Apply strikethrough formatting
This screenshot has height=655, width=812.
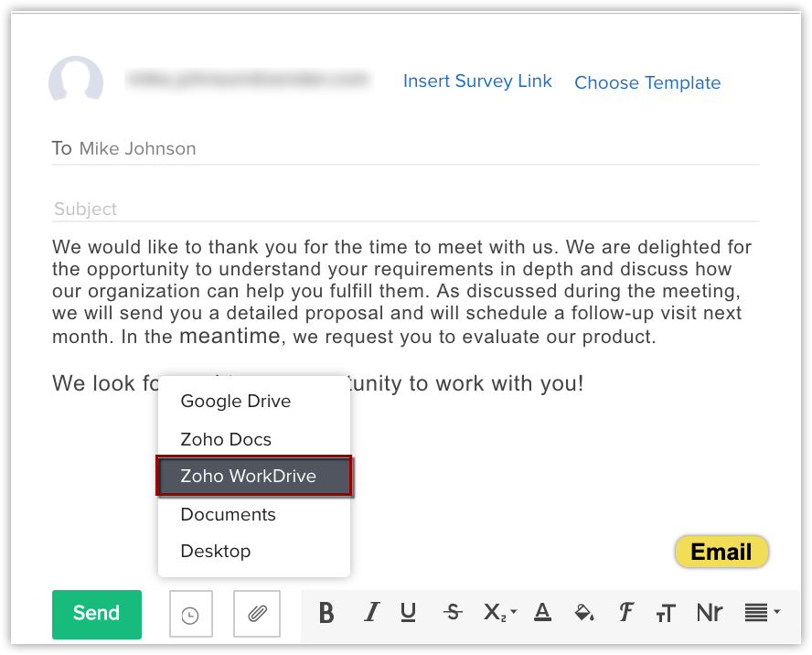point(453,613)
